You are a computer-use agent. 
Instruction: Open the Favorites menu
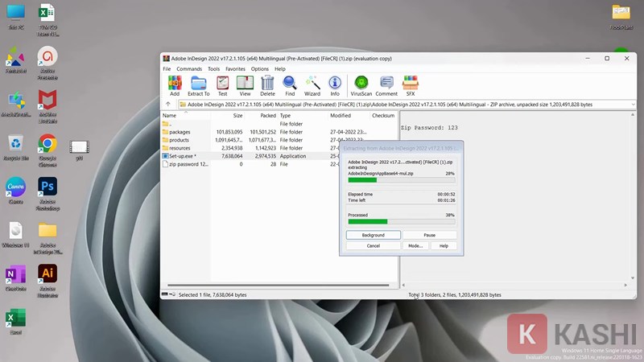(x=235, y=69)
